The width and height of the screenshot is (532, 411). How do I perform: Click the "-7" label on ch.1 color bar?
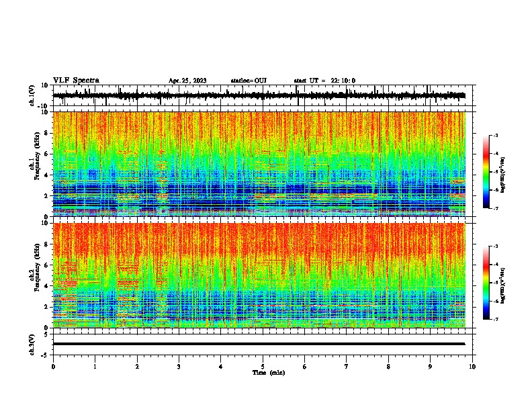pyautogui.click(x=496, y=208)
